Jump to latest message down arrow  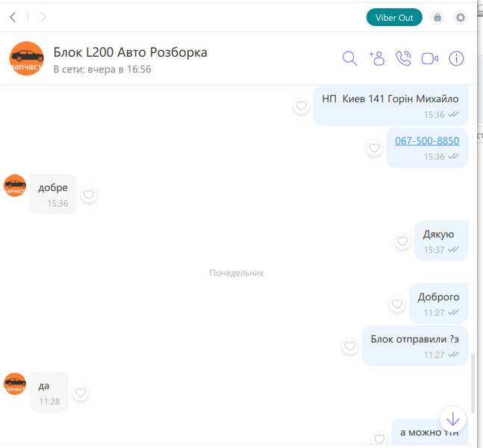pos(453,419)
